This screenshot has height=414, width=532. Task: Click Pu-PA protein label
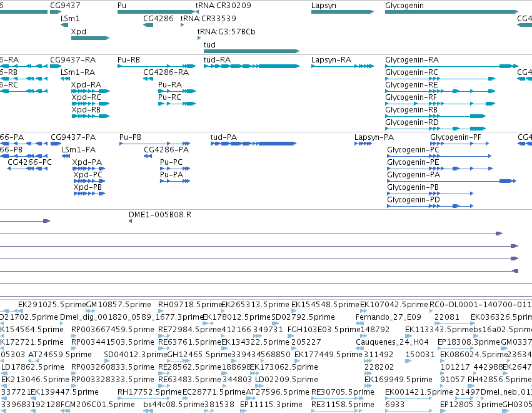(172, 175)
